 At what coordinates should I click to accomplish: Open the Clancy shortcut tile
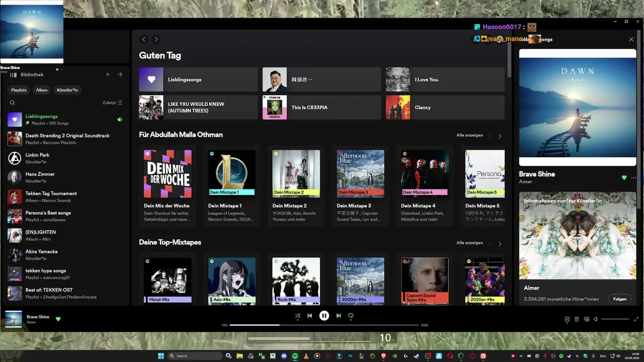[445, 107]
